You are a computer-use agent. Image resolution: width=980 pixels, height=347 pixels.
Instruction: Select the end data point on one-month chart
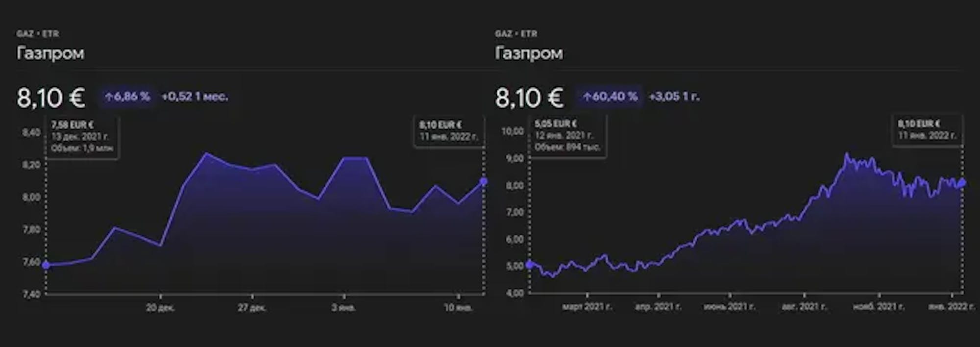tap(484, 181)
